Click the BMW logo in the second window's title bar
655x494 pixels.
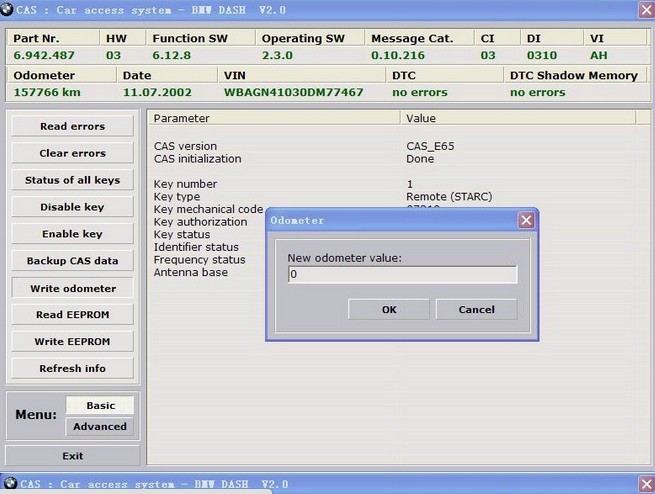coord(10,483)
